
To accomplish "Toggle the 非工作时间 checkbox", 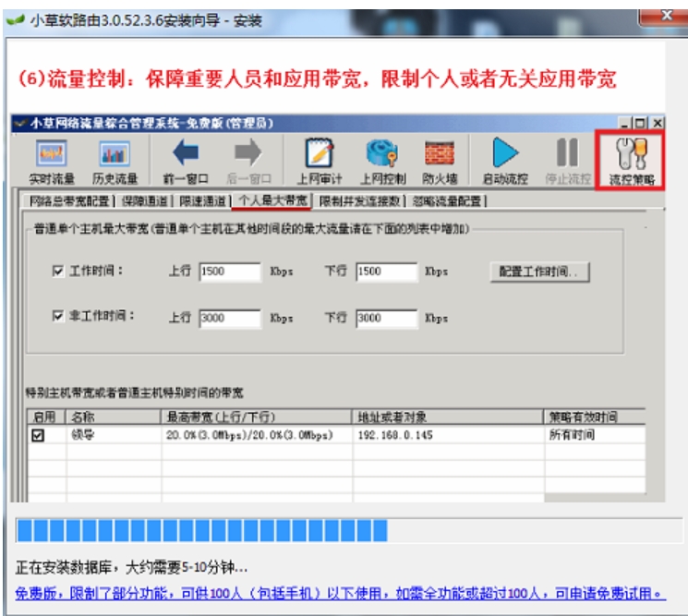I will (58, 316).
